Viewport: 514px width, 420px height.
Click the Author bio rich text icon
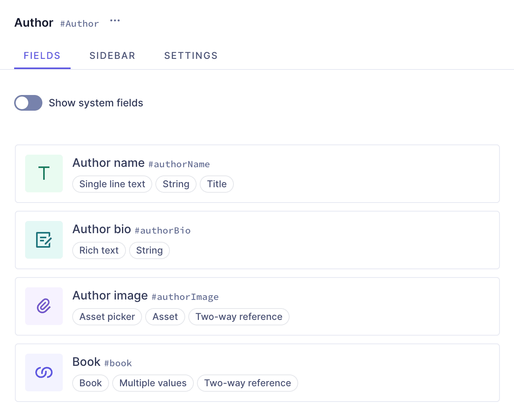pyautogui.click(x=44, y=240)
